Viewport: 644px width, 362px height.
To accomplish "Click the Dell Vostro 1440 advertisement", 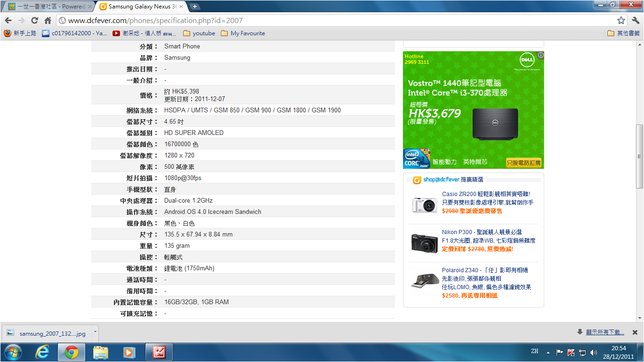I will click(x=473, y=110).
